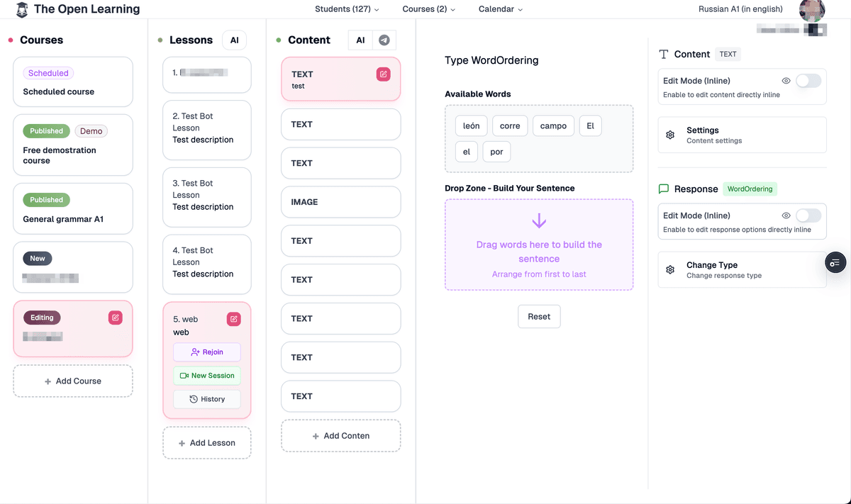Click the dark floating circle button on the right edge
851x504 pixels.
(835, 262)
